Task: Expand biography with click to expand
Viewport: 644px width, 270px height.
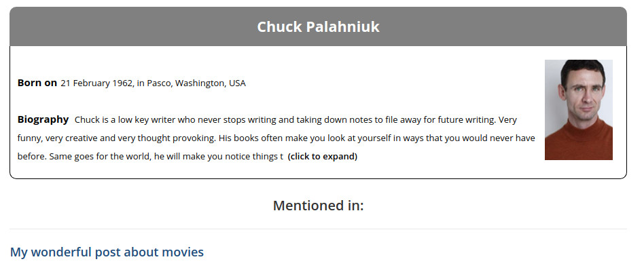Action: click(x=323, y=157)
